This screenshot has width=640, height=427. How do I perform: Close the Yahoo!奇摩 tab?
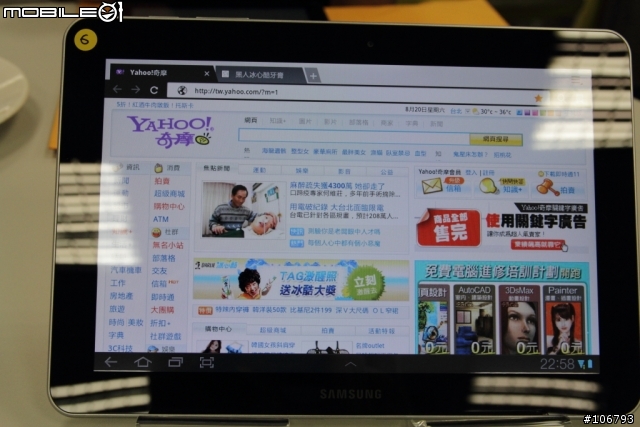click(207, 74)
